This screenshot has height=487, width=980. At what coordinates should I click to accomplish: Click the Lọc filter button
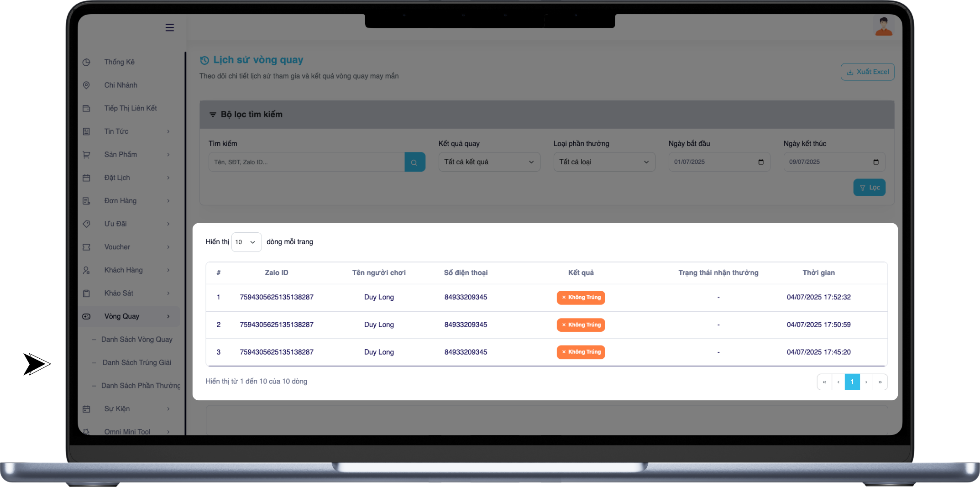point(869,188)
